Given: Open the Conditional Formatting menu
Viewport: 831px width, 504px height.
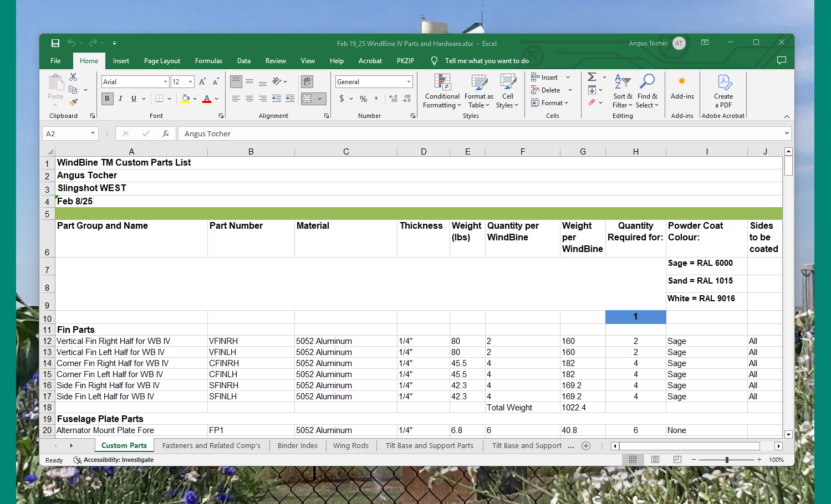Looking at the screenshot, I should coord(442,91).
